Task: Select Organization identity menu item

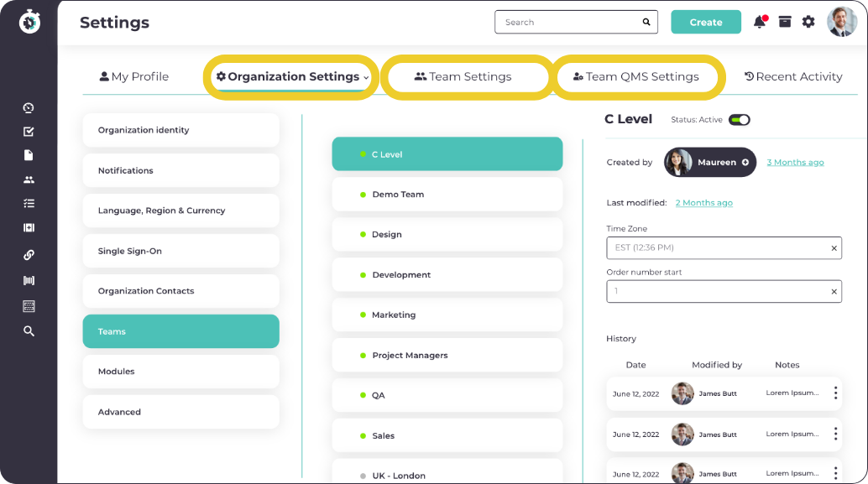Action: (181, 130)
